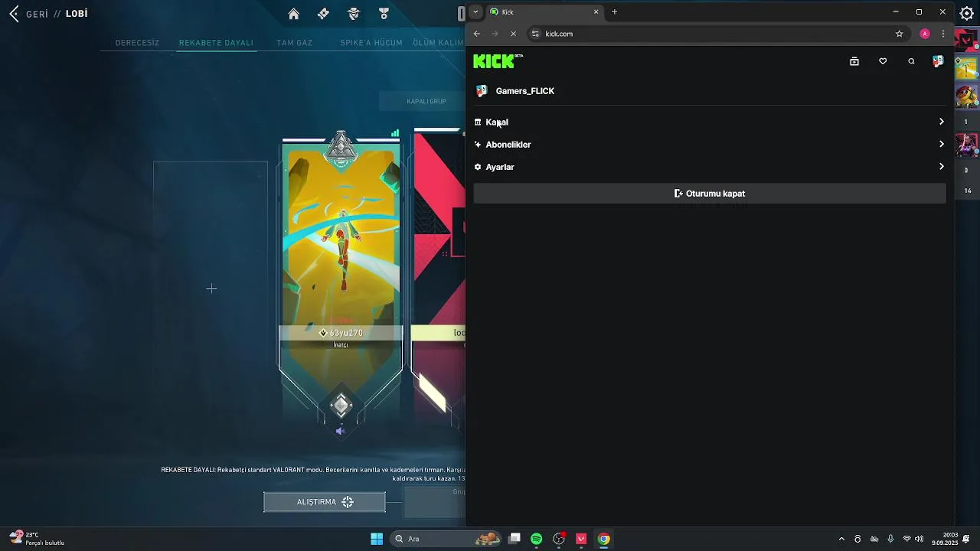980x551 pixels.
Task: Open Ayarlar menu item
Action: click(x=710, y=166)
